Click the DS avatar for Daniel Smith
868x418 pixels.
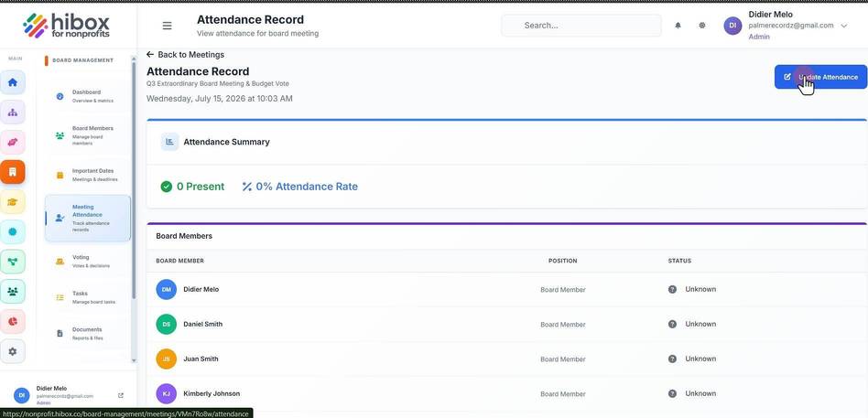(x=166, y=324)
